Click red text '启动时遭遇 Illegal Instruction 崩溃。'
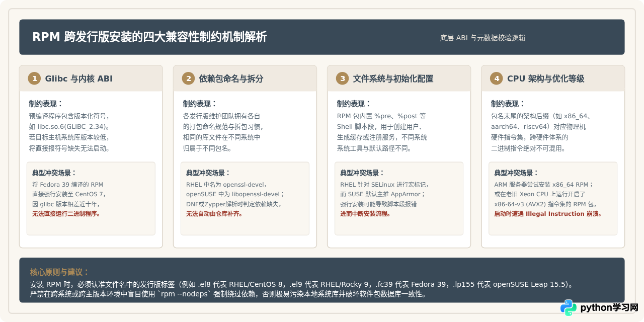The image size is (644, 322). pyautogui.click(x=548, y=213)
